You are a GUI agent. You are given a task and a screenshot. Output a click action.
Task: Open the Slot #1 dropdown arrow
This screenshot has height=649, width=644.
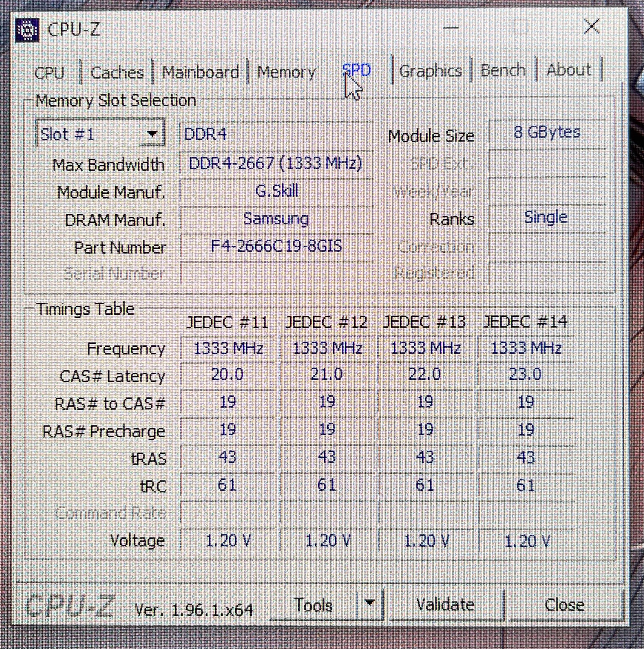pyautogui.click(x=152, y=134)
